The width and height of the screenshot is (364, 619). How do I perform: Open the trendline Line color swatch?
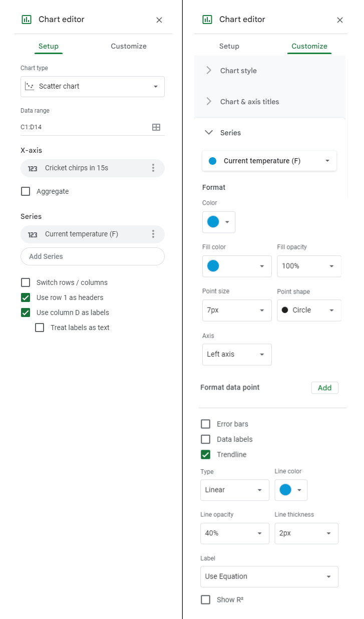291,490
